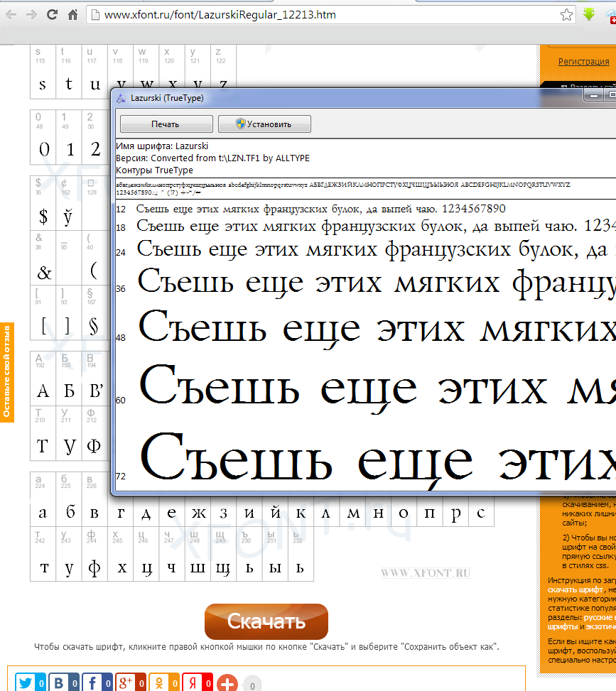Click Печать in the font viewer
This screenshot has height=691, width=616.
pos(166,124)
